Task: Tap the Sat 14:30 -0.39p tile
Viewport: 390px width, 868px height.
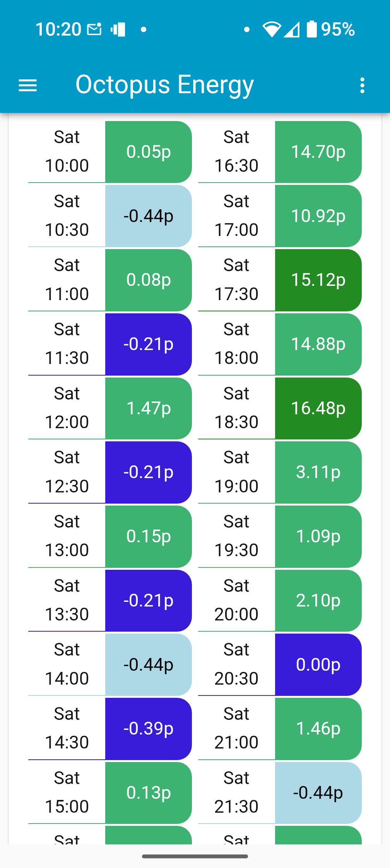Action: [148, 729]
